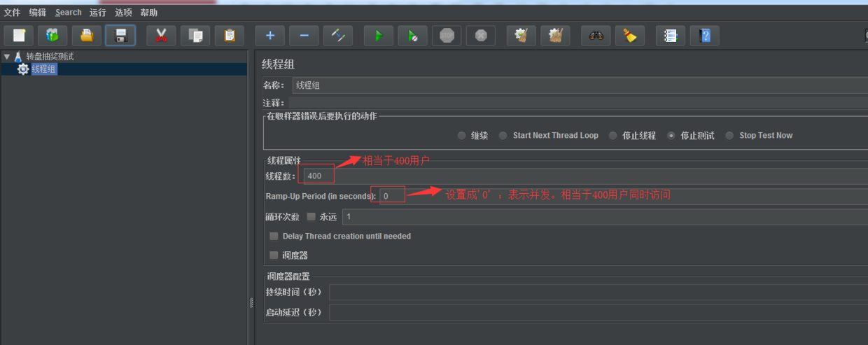Screen dimensions: 868x345
Task: Click the toolbar Collapse All minus button
Action: tap(304, 36)
